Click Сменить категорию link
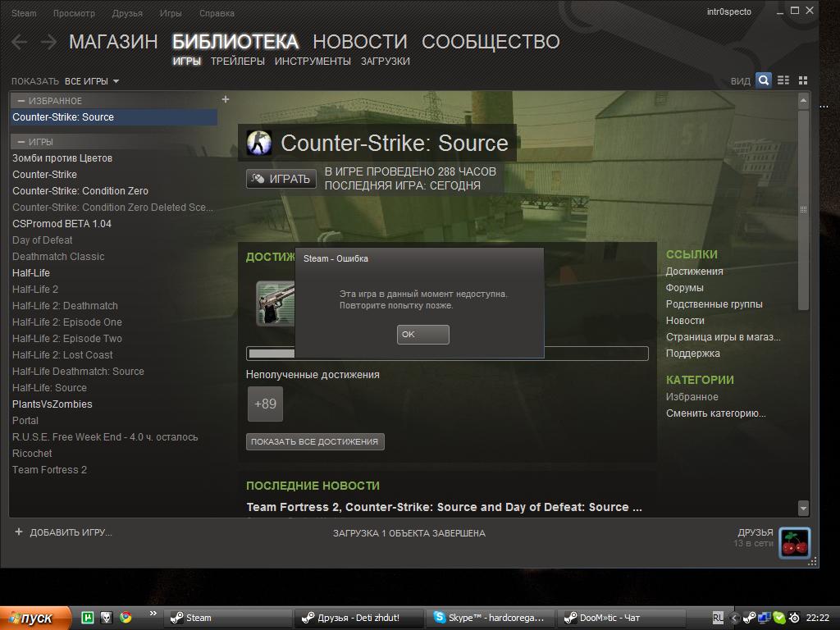 [715, 413]
